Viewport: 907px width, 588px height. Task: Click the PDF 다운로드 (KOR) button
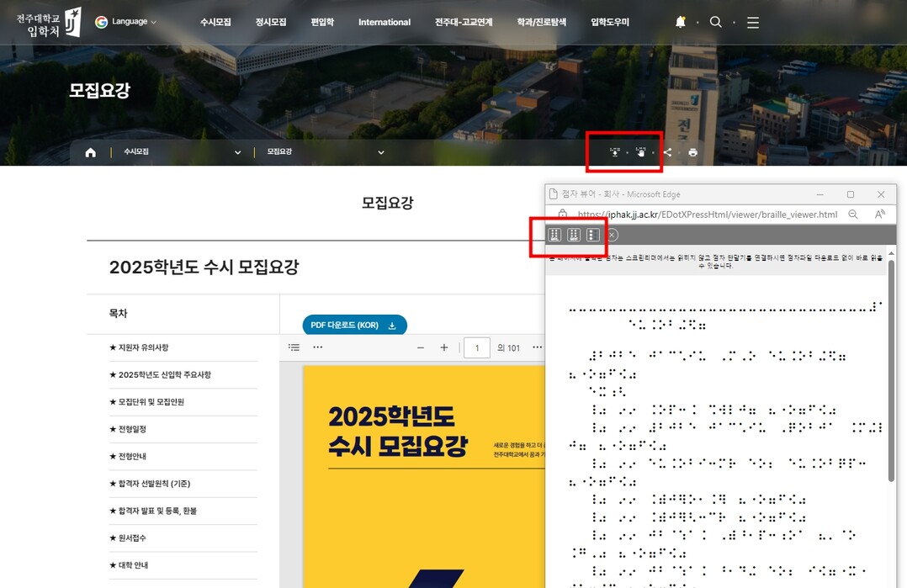click(x=354, y=326)
